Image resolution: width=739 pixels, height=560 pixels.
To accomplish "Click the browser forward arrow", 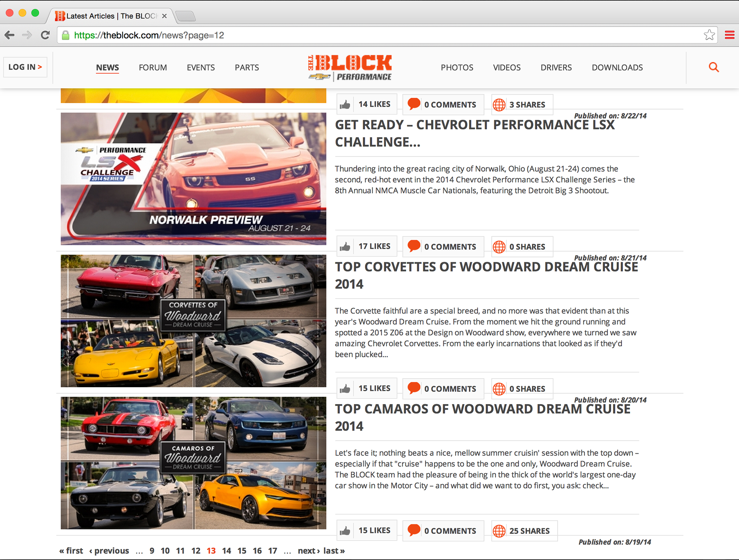I will point(27,35).
